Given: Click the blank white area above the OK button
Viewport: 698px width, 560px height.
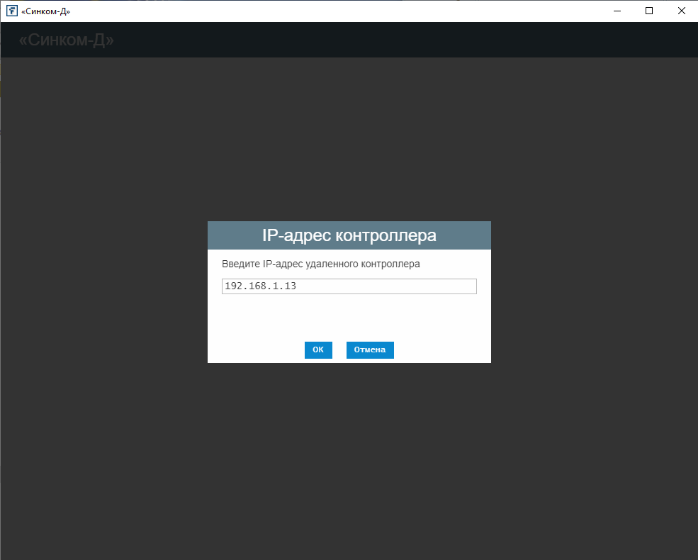Looking at the screenshot, I should coord(349,318).
